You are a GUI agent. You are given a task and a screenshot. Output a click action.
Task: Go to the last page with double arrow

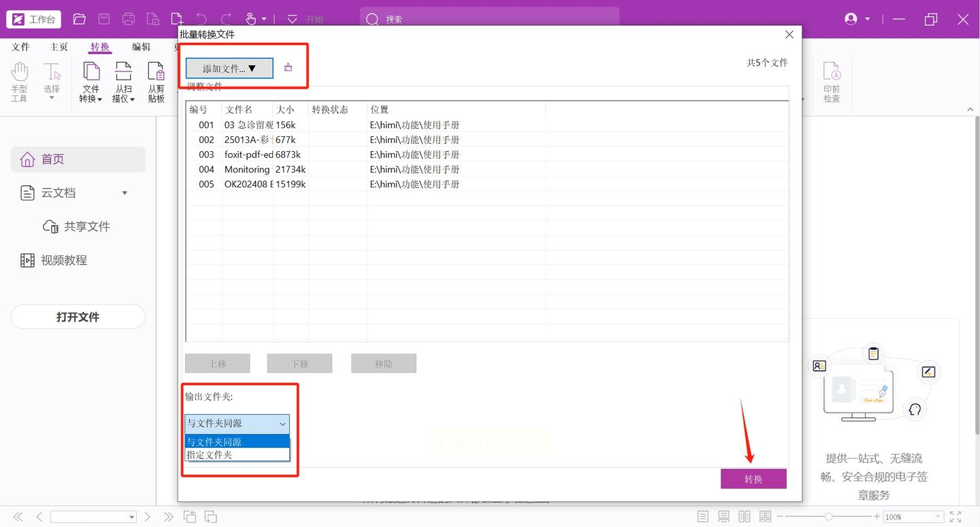coord(169,517)
